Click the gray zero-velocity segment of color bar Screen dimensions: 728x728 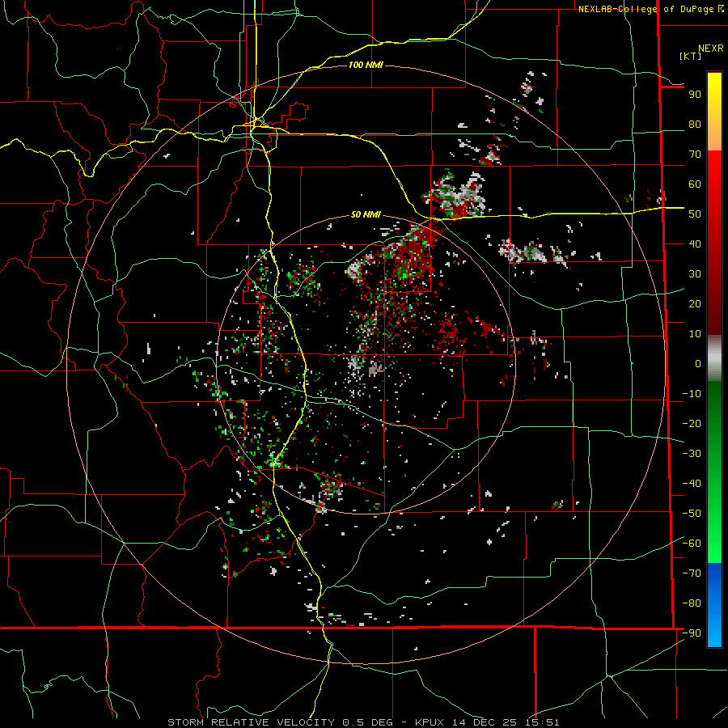[x=714, y=358]
